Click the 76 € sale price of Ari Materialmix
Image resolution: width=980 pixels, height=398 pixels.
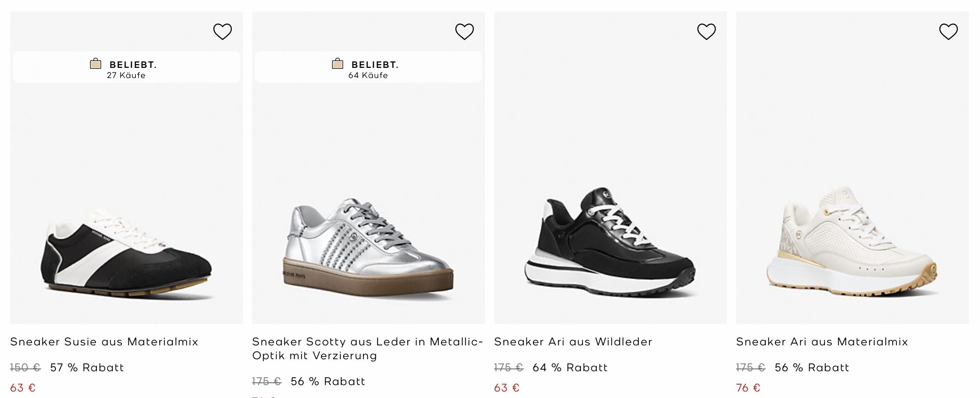[x=748, y=388]
